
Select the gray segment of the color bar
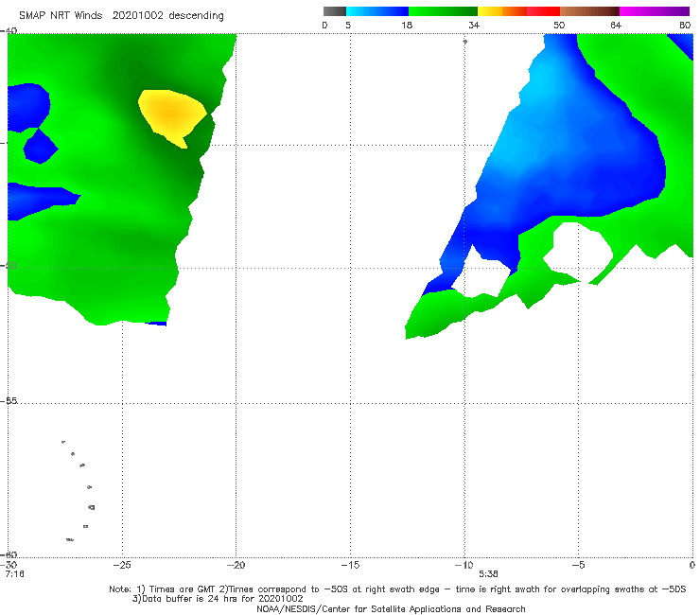tap(335, 11)
